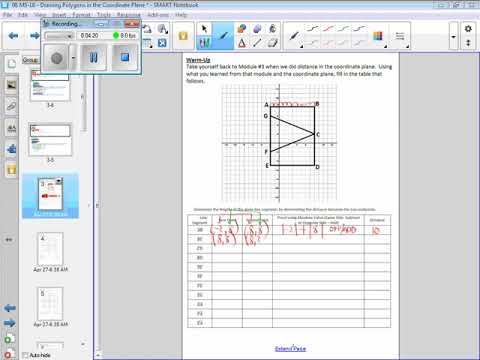Open the Response menu

point(128,15)
